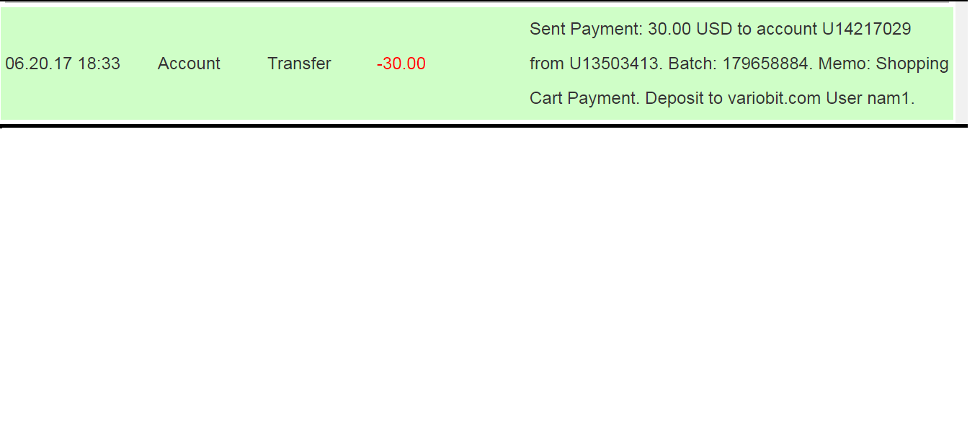Click the recipient account U14217029

(x=867, y=29)
